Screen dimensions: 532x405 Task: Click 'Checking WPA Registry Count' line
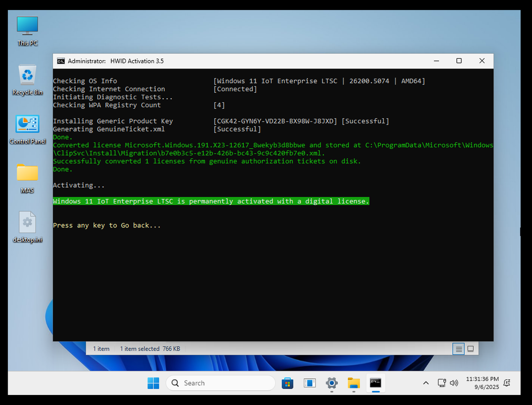point(107,105)
